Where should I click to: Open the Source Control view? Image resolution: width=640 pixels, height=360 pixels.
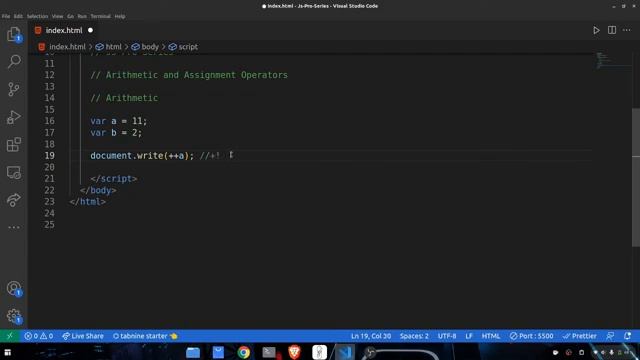[13, 89]
